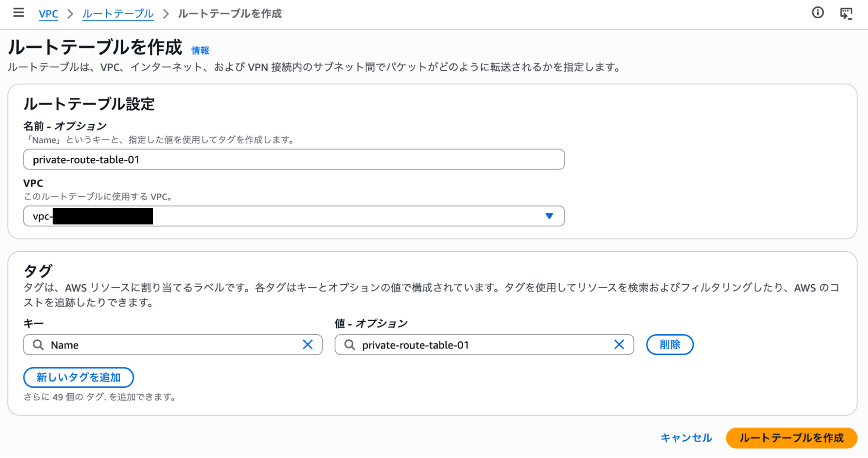
Task: Click the breadcrumb chevron after VPC
Action: pos(70,14)
